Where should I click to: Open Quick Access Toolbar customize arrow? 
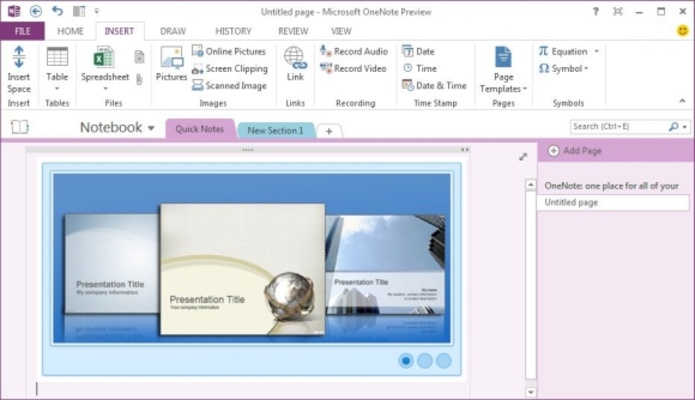pyautogui.click(x=97, y=11)
